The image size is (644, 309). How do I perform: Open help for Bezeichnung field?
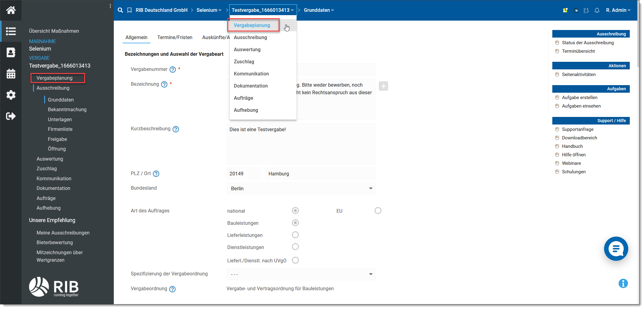(164, 85)
